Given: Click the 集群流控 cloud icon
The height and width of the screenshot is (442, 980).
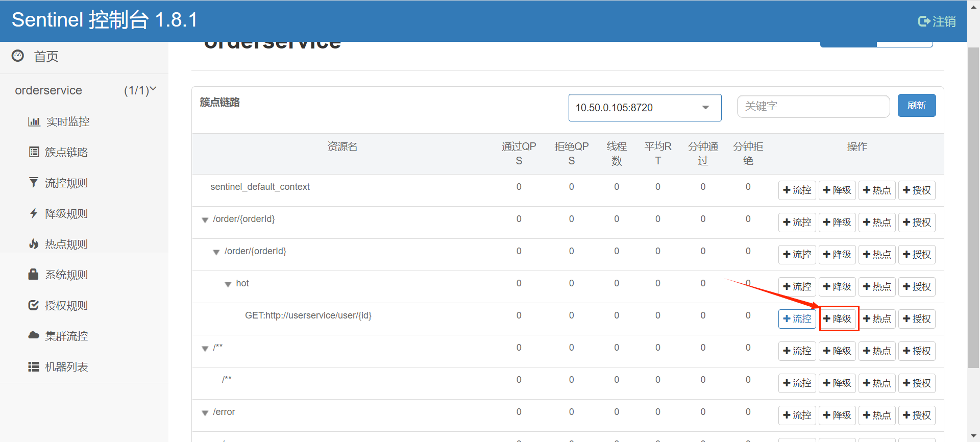Looking at the screenshot, I should [34, 335].
